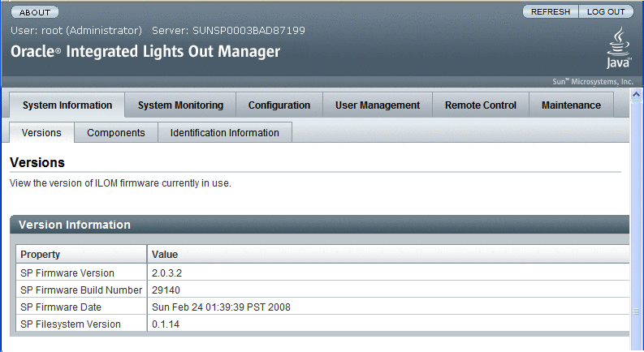Select the SP Firmware Date label
This screenshot has width=644, height=352.
tap(61, 307)
